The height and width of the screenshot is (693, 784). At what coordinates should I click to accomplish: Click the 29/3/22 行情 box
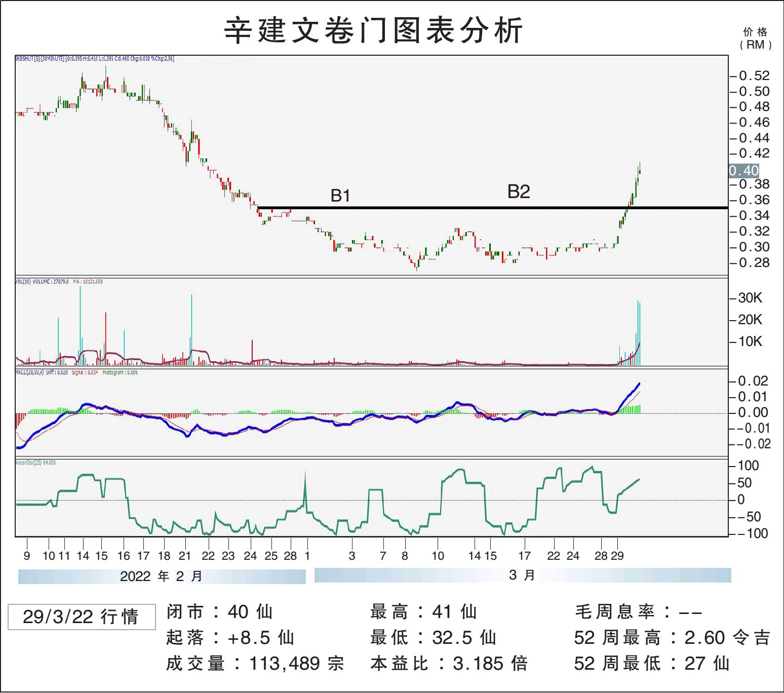pyautogui.click(x=82, y=617)
